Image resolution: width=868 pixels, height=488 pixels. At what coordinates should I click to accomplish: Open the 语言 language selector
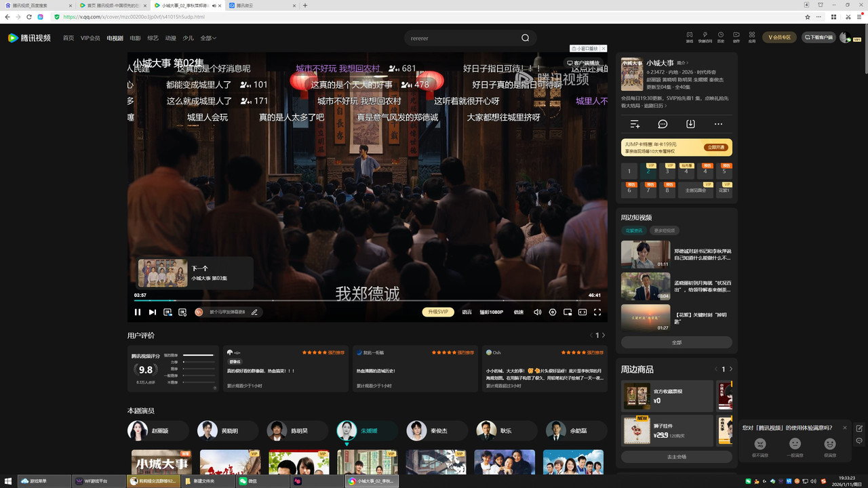coord(467,312)
